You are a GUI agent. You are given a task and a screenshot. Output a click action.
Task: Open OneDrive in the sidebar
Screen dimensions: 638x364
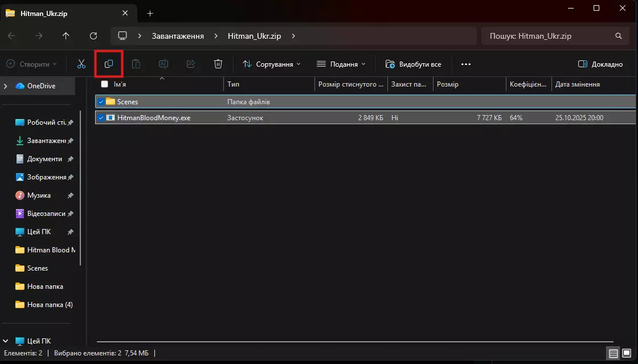(x=41, y=86)
